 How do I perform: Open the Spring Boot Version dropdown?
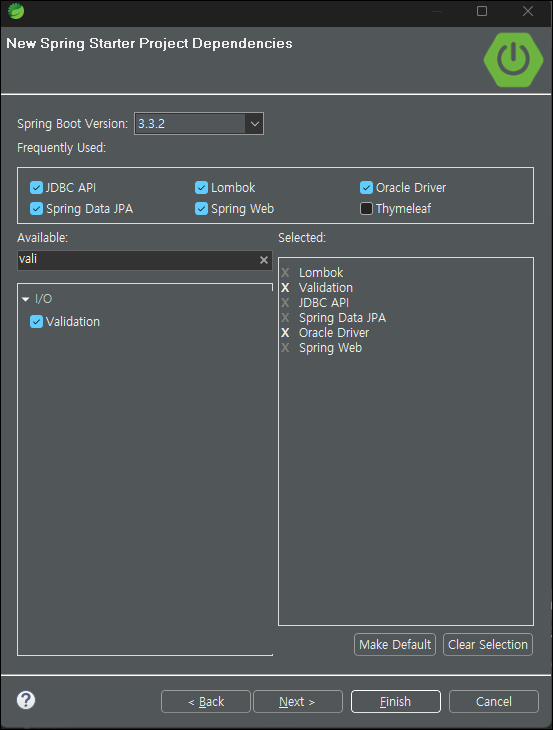click(254, 124)
